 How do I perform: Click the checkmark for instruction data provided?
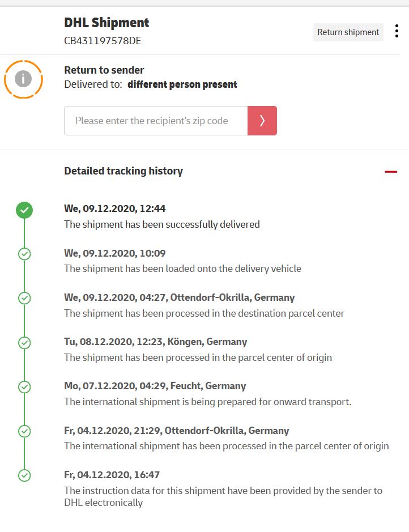click(24, 475)
